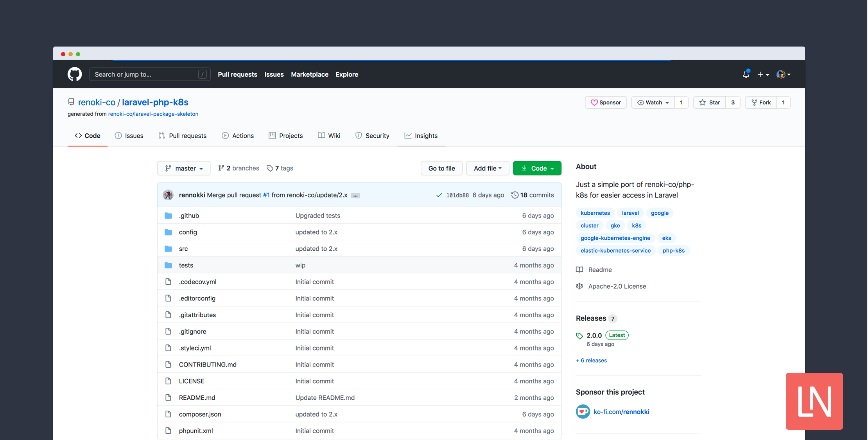Click the Watch dropdown icon
The height and width of the screenshot is (440, 868).
click(667, 102)
